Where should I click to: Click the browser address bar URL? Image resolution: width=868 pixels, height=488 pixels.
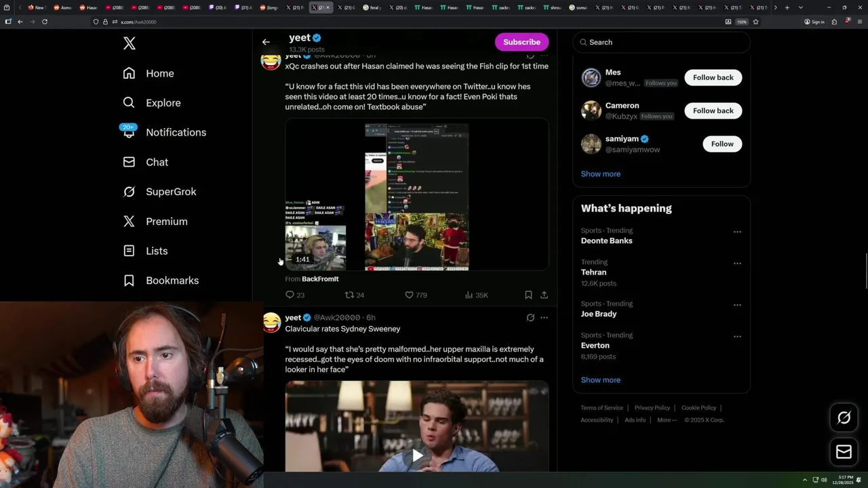coord(138,22)
